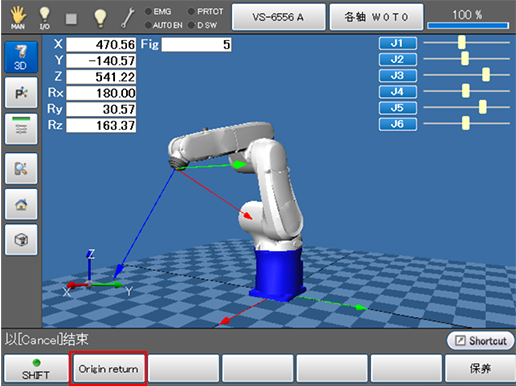Click the 保养 maintenance button

pyautogui.click(x=480, y=369)
